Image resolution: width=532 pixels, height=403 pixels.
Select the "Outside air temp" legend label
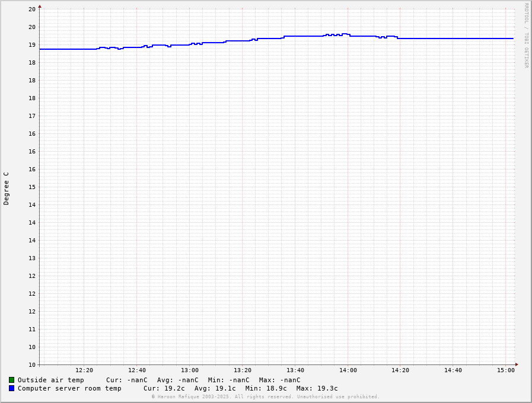(x=50, y=380)
